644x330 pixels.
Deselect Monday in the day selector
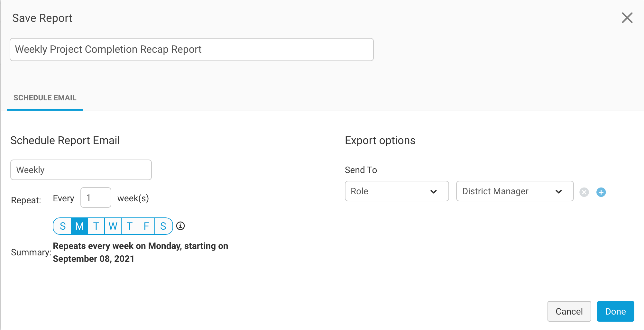click(79, 226)
